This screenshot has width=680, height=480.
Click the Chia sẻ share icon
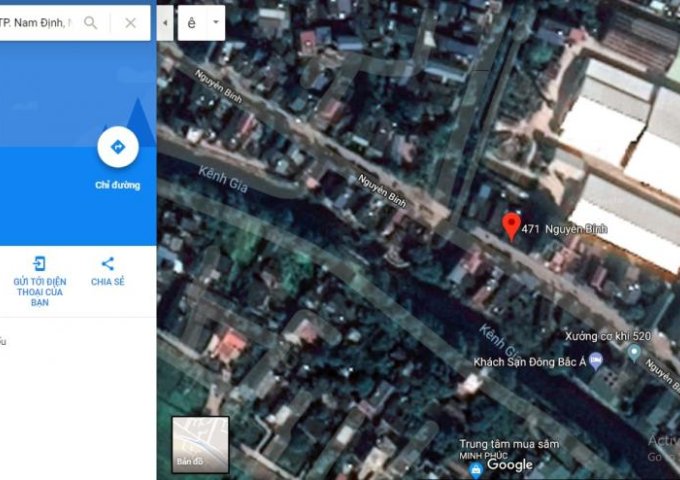tap(107, 264)
